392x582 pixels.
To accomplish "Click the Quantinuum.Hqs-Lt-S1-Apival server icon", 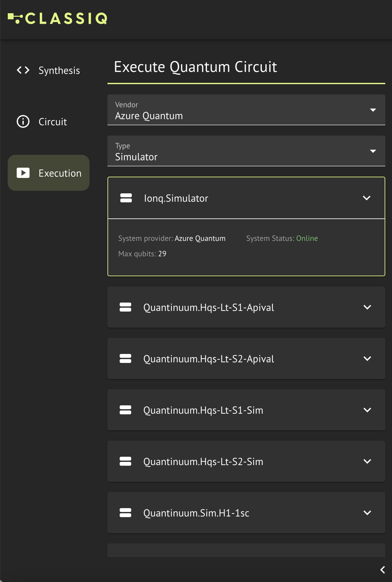I will coord(125,307).
